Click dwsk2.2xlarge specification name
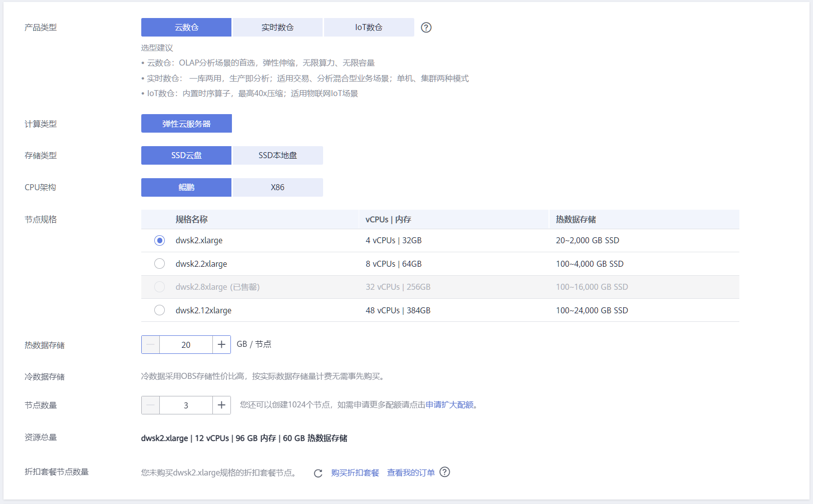Viewport: 813px width, 504px height. [x=201, y=264]
